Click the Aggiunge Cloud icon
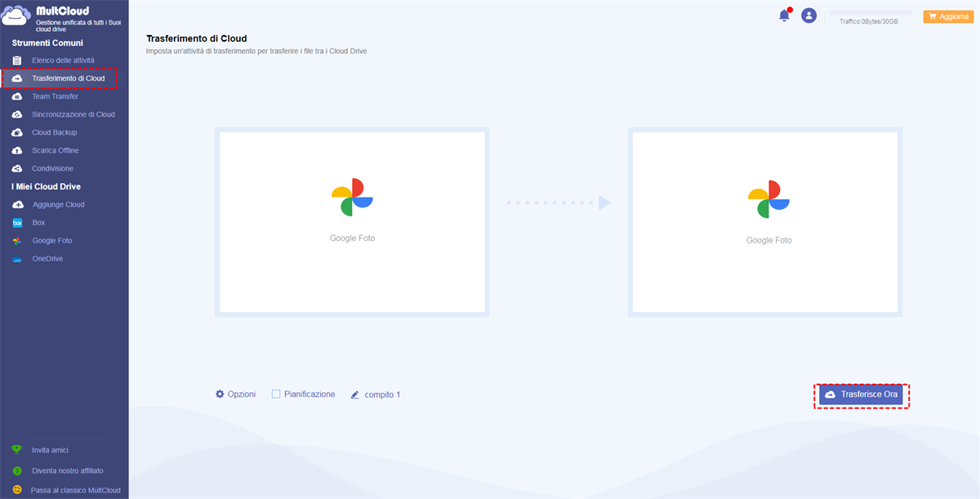The image size is (980, 499). (17, 204)
